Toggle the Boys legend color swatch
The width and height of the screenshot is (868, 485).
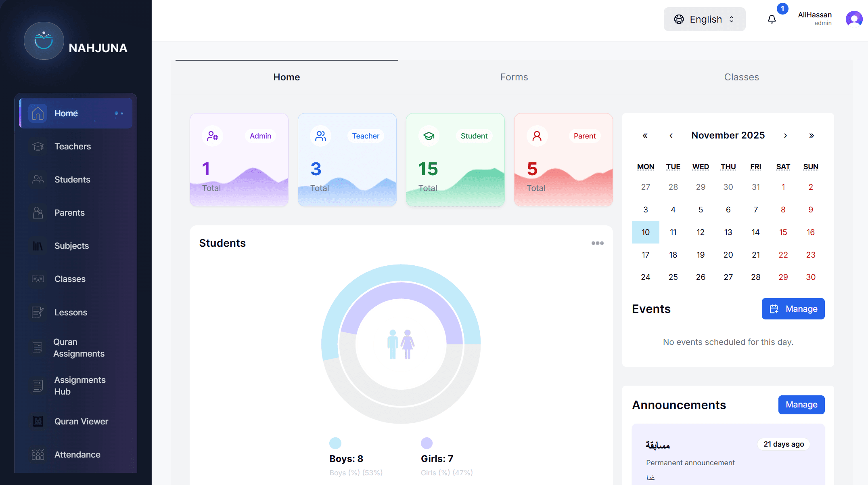tap(335, 443)
